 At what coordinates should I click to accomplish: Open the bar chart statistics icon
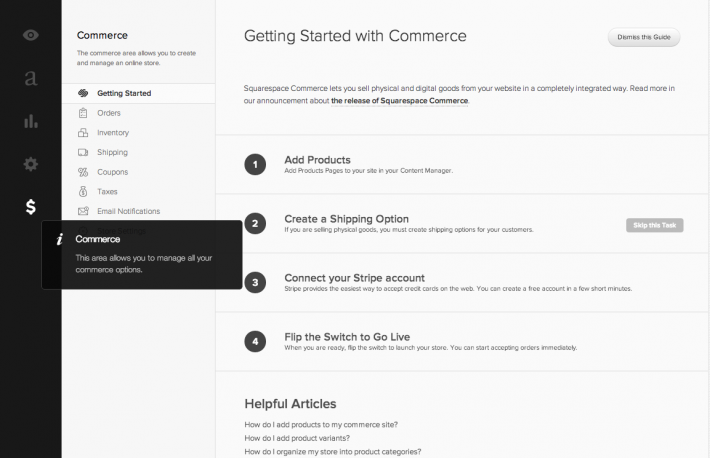31,121
